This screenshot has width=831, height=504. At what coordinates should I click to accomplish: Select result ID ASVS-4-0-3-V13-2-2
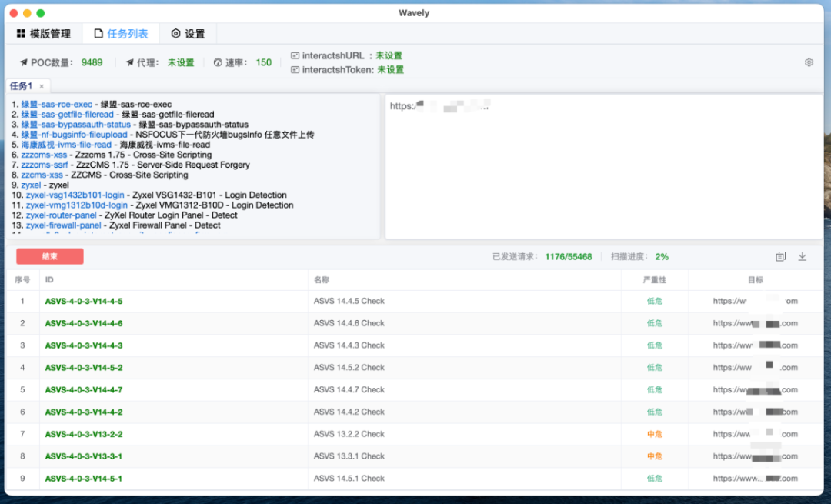[x=84, y=434]
